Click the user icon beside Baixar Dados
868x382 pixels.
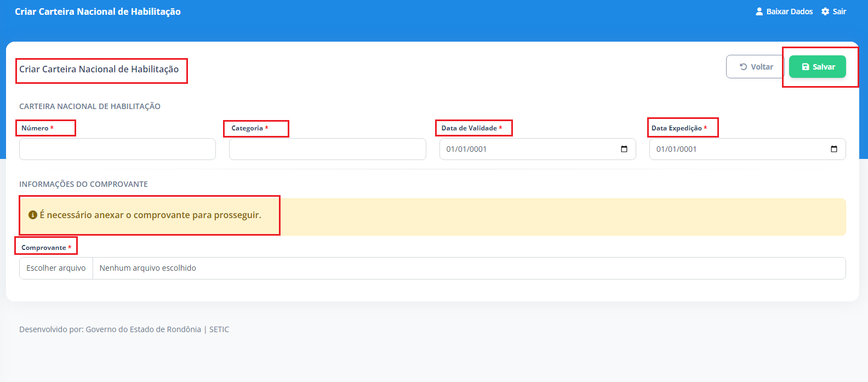coord(759,12)
